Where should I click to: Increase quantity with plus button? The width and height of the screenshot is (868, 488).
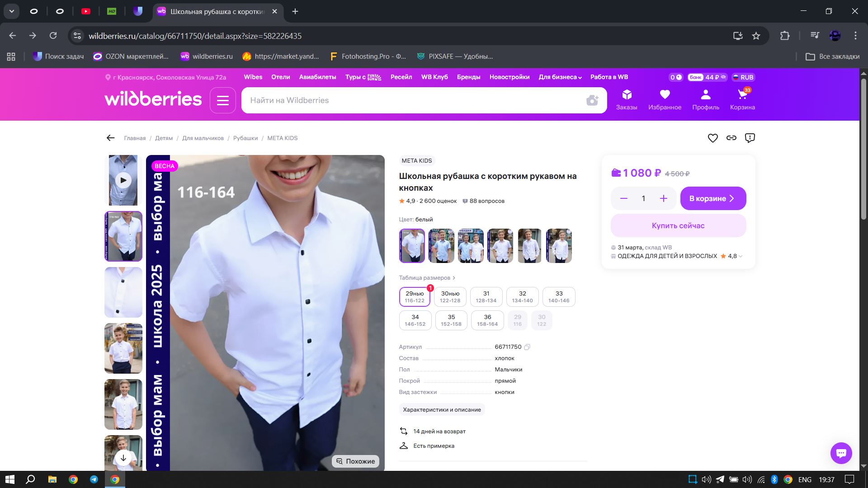pos(663,198)
